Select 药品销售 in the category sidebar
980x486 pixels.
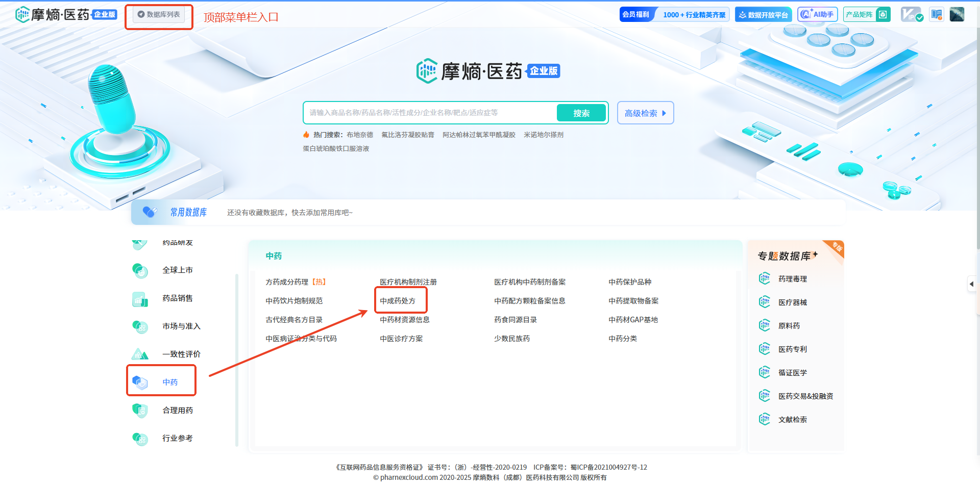[x=177, y=298]
